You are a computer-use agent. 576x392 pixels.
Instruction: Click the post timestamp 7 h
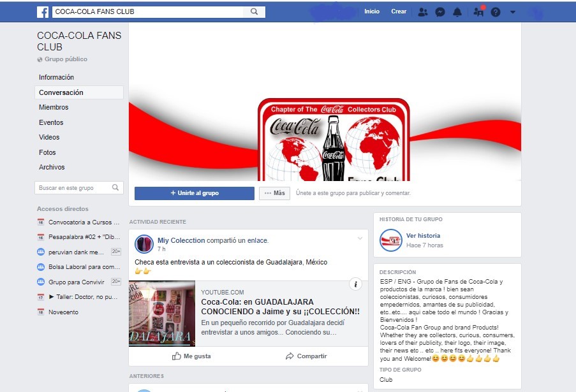click(161, 249)
